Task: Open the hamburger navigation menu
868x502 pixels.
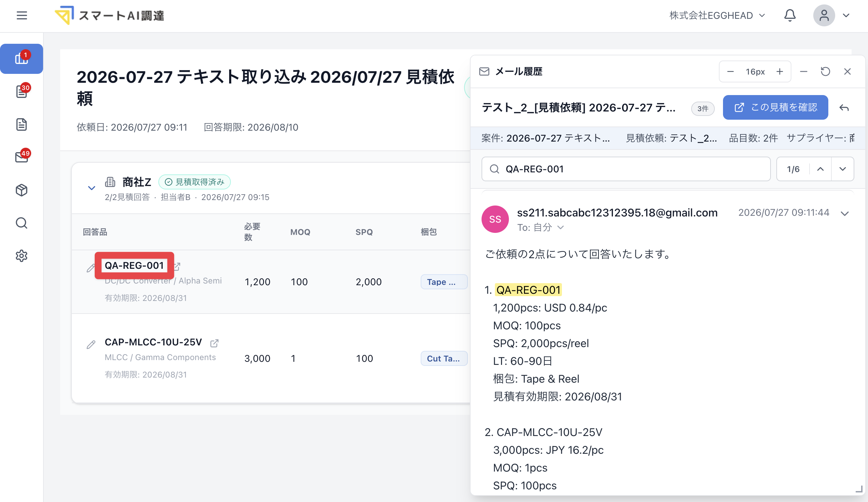Action: point(22,15)
